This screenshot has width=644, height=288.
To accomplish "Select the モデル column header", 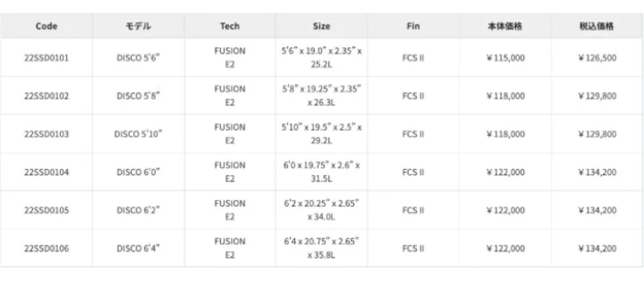I will pyautogui.click(x=138, y=26).
